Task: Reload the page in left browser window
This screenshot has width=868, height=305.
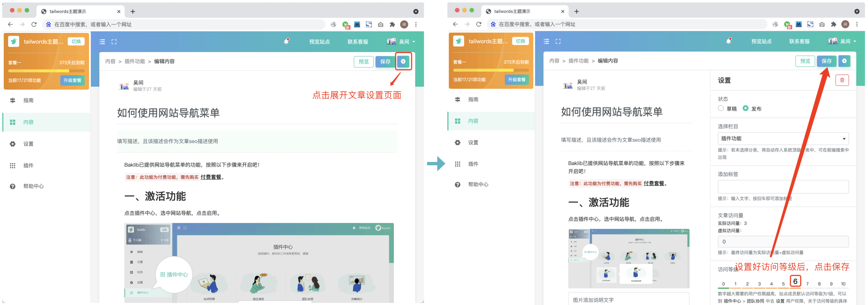Action: point(34,24)
